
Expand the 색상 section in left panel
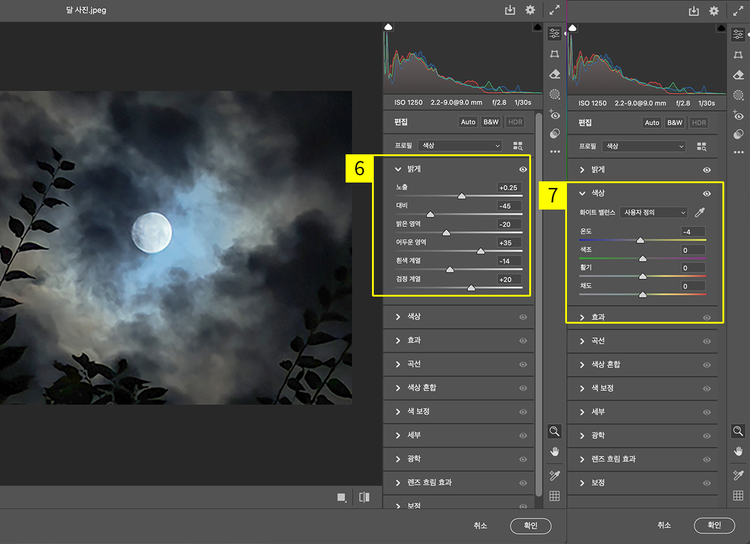[397, 317]
